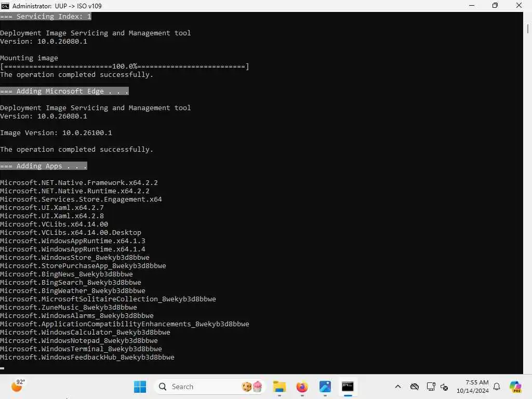The width and height of the screenshot is (532, 399).
Task: Open the Photos app taskbar icon
Action: coord(325,387)
